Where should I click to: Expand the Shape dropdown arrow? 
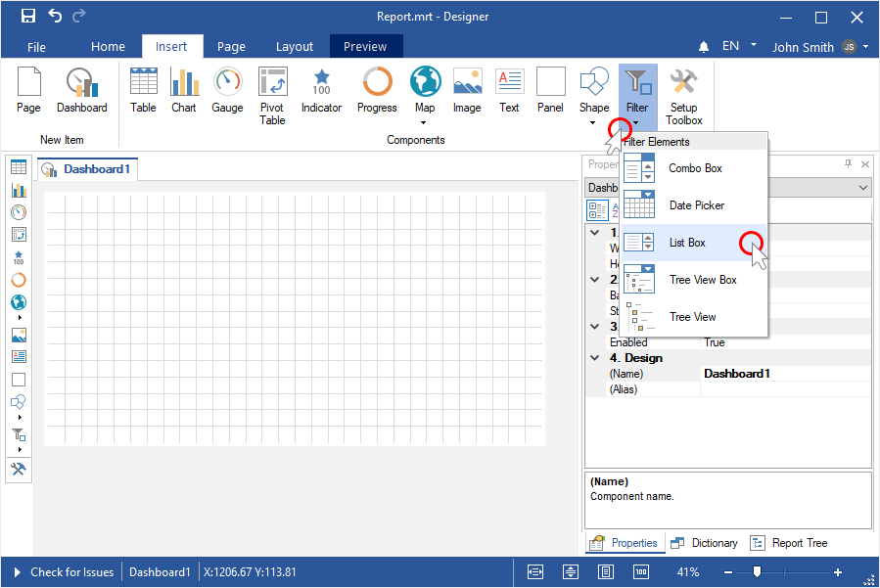593,123
